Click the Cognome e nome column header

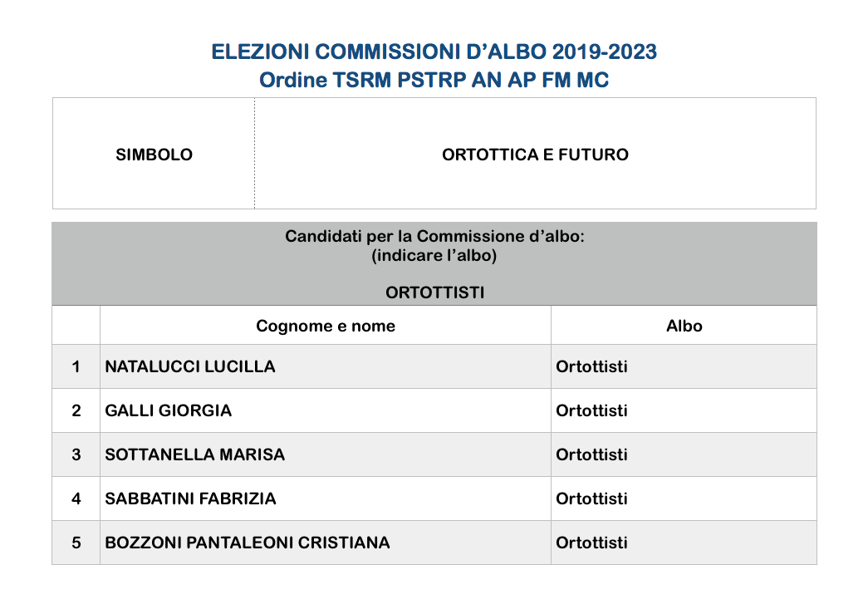326,326
